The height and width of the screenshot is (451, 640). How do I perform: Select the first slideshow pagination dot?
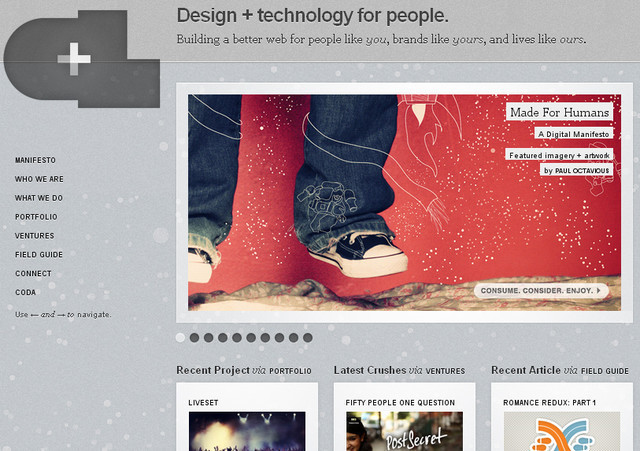[x=180, y=338]
